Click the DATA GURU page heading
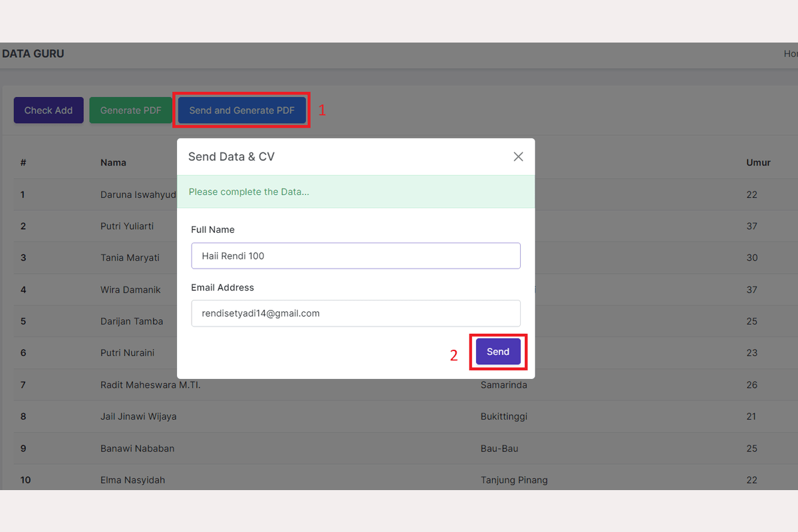798x532 pixels. tap(33, 54)
